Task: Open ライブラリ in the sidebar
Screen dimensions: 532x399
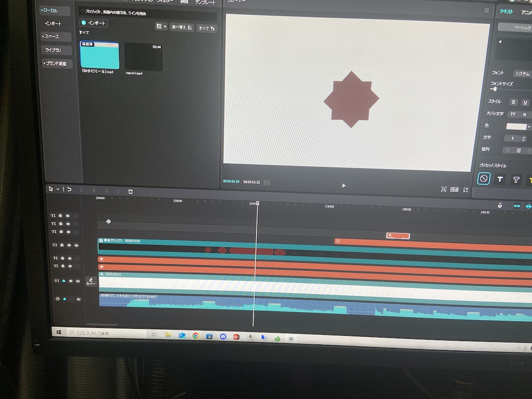Action: [57, 50]
